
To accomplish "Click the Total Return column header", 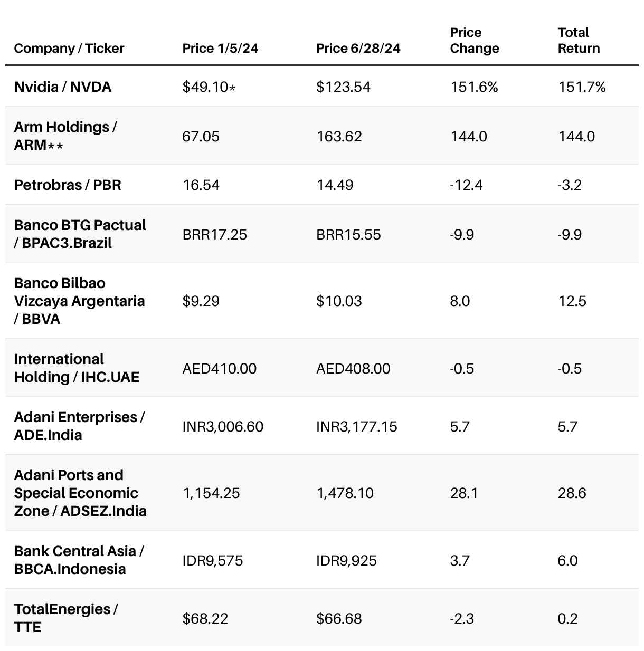I will 579,41.
